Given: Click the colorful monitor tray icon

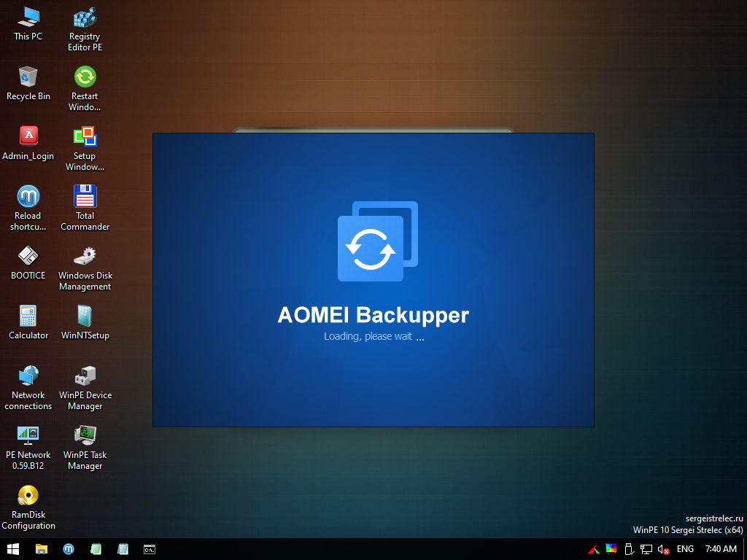Looking at the screenshot, I should (611, 549).
